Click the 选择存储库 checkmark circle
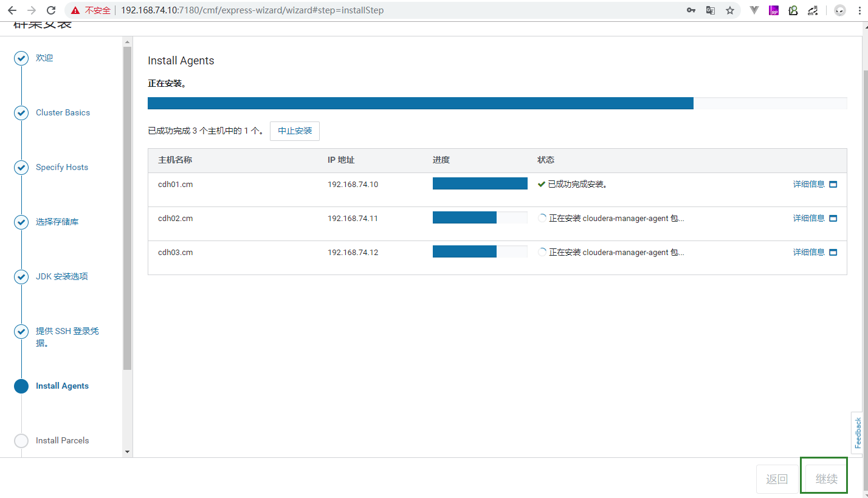Screen dimensions: 868x498 pos(21,222)
